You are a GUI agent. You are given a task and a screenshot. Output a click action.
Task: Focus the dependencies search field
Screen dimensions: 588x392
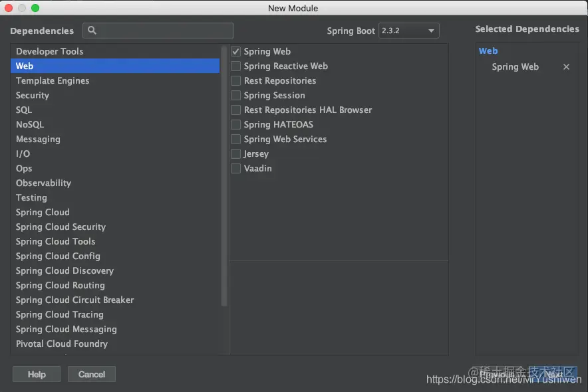(158, 31)
